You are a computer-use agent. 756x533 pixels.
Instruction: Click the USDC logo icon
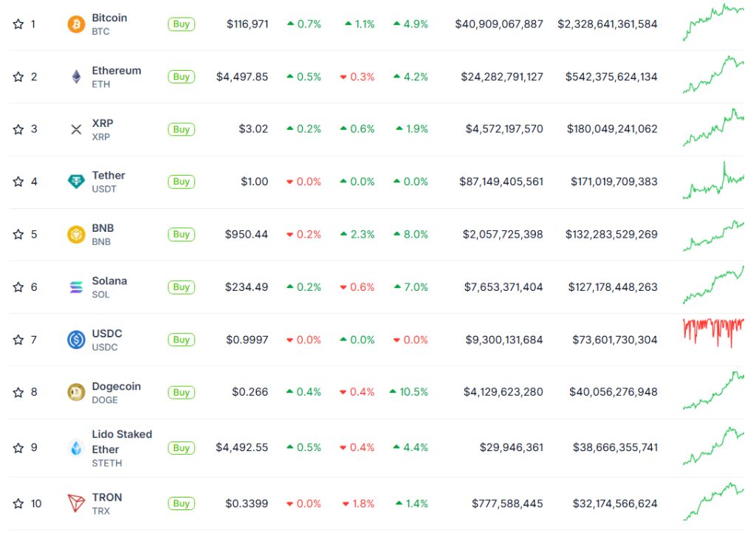pos(76,340)
